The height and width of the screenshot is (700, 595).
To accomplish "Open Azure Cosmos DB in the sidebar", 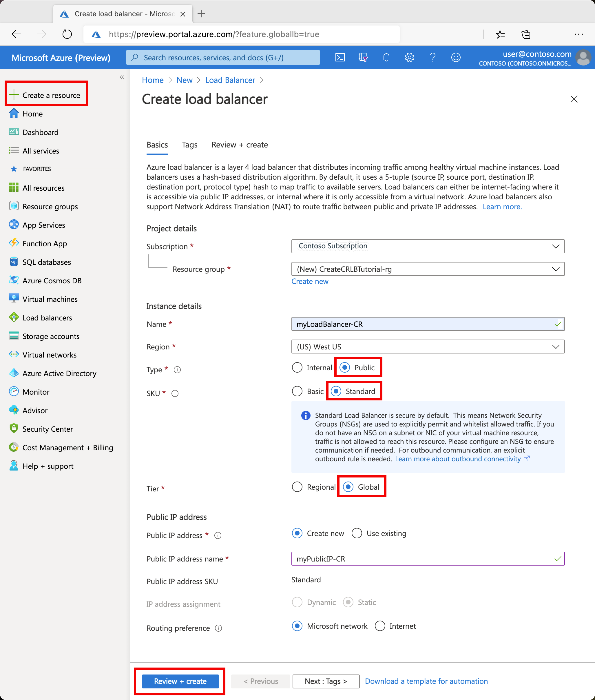I will (52, 281).
